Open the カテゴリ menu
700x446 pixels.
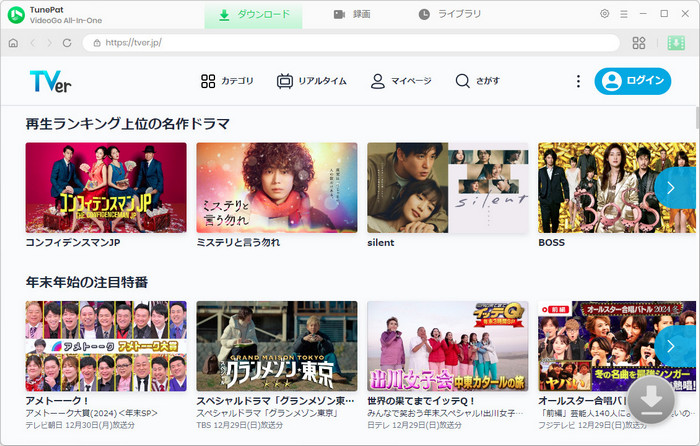[x=227, y=81]
